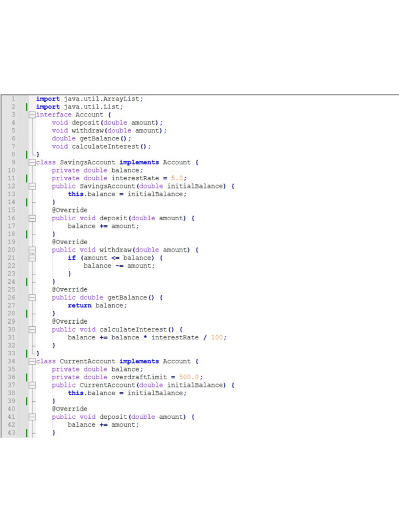The image size is (399, 532).
Task: Click the 'interface' keyword on line 3
Action: [x=54, y=115]
